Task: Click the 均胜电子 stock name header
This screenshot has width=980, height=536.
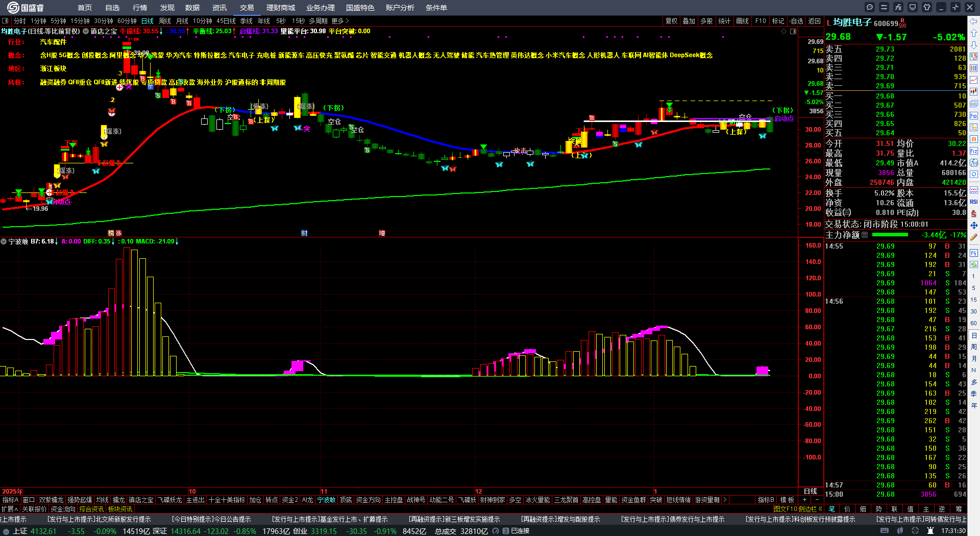Action: coord(852,22)
